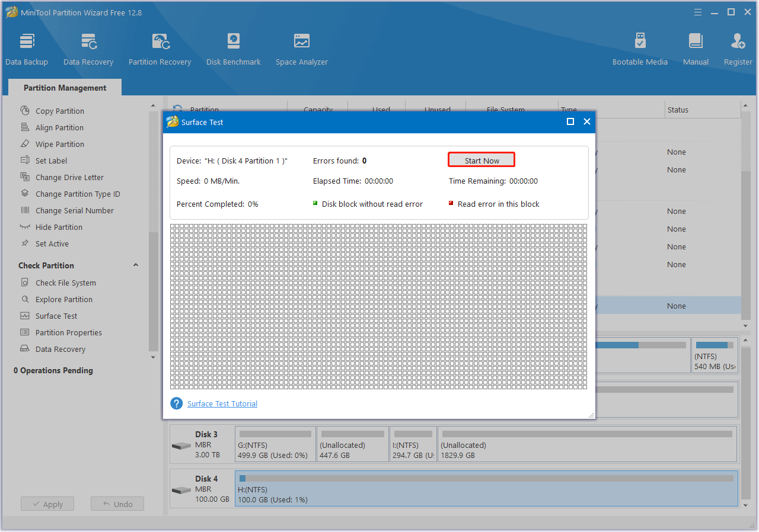The image size is (759, 532).
Task: Click Data Recovery in sidebar list
Action: pyautogui.click(x=60, y=349)
